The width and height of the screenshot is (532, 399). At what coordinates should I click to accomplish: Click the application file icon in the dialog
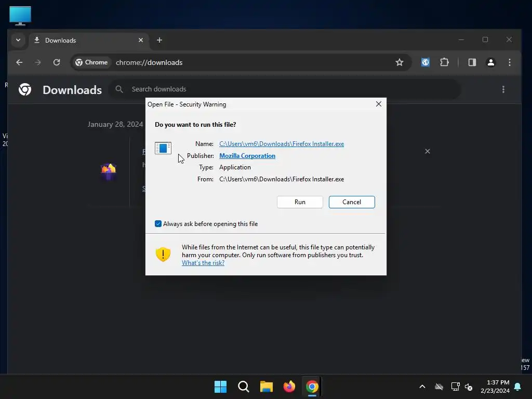coord(163,148)
